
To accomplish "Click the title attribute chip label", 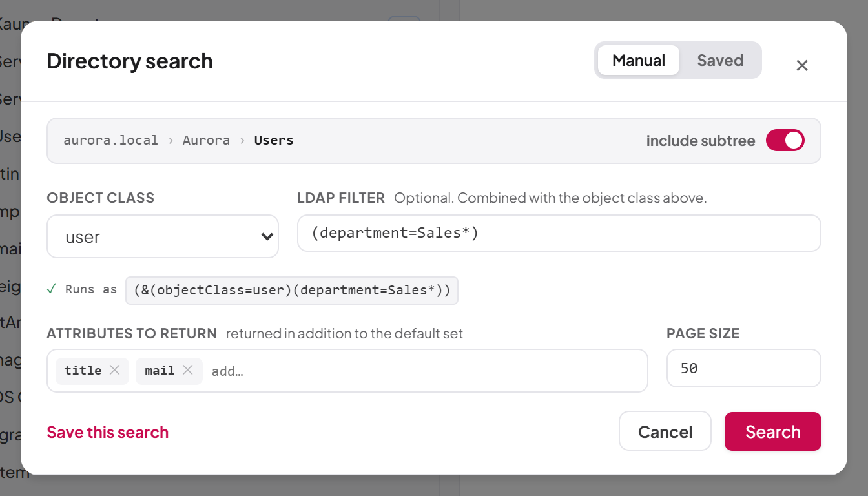I will coord(83,370).
